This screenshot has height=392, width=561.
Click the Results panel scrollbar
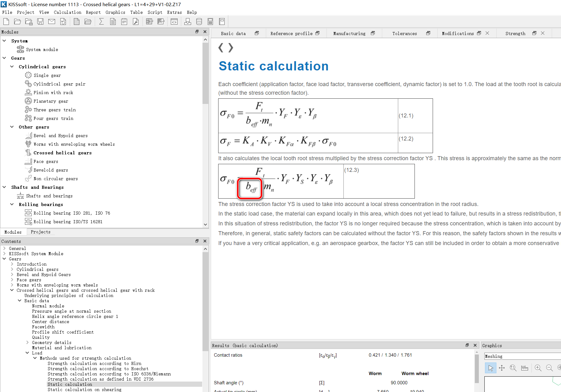(x=477, y=368)
